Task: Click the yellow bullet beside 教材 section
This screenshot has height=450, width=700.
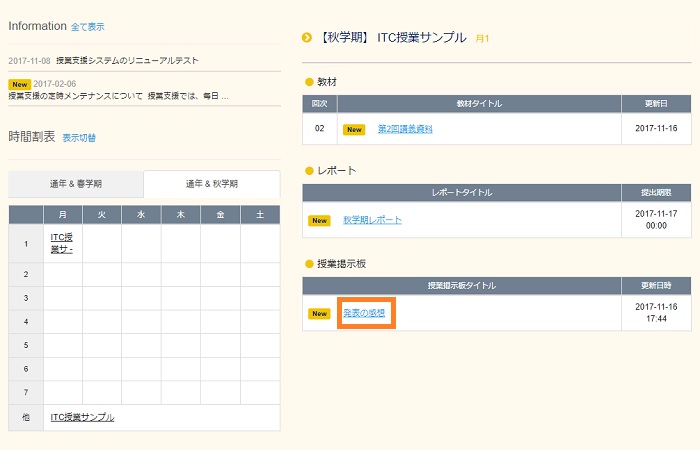Action: (308, 80)
